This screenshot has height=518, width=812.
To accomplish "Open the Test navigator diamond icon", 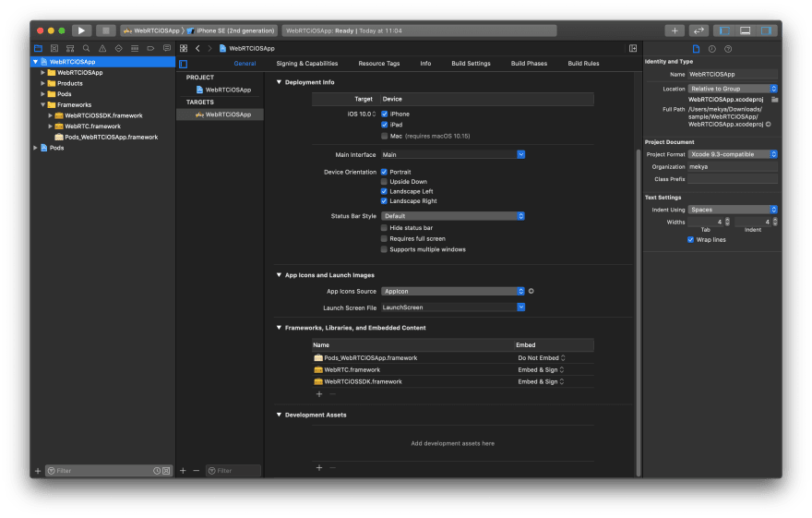I will 119,48.
